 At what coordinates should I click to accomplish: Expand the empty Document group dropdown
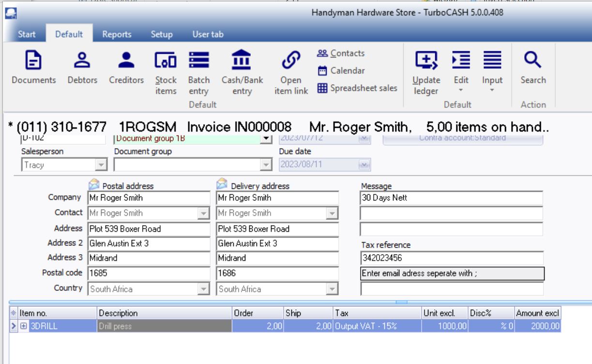265,165
